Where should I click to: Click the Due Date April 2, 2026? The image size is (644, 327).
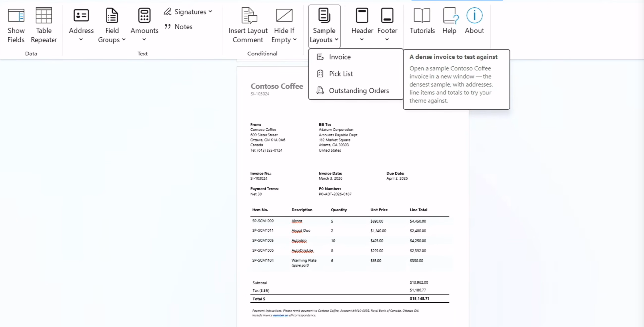pos(397,178)
